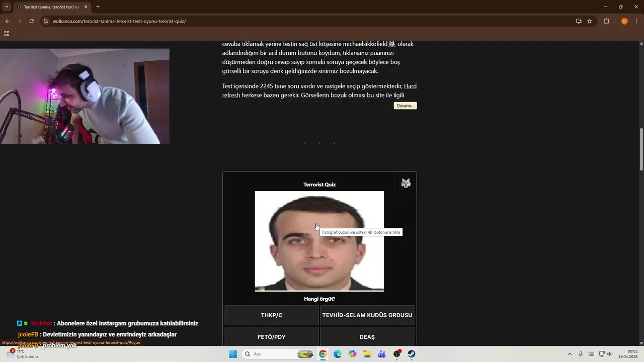Open the apps grid in bookmarks bar

7,34
